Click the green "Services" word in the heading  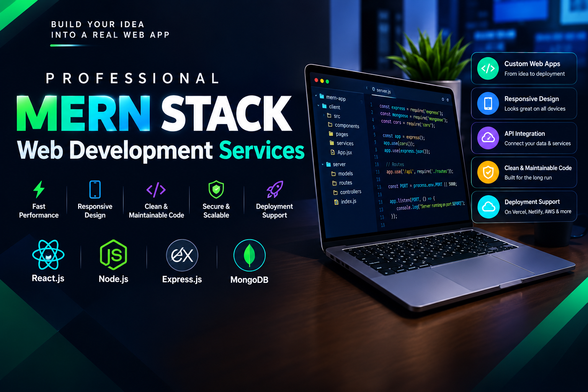coord(262,150)
